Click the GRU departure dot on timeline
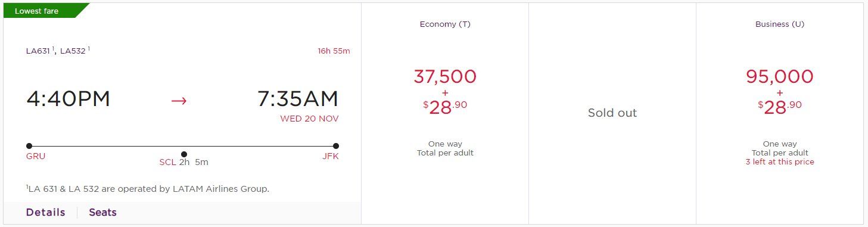The width and height of the screenshot is (868, 227). 29,146
